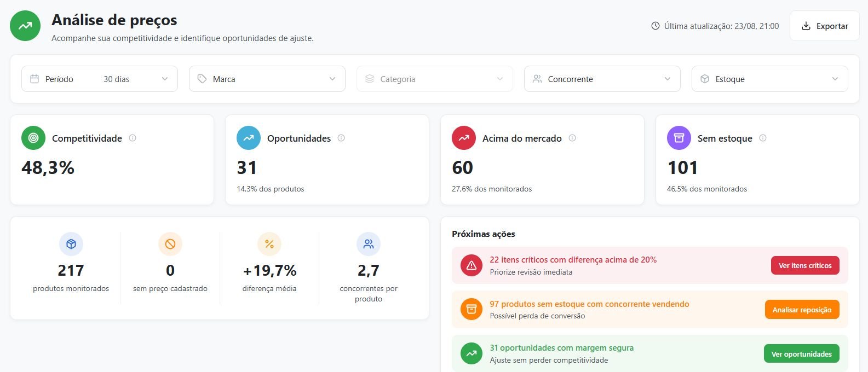Click '14,3% dos produtos' text
Image resolution: width=868 pixels, height=372 pixels.
tap(271, 189)
